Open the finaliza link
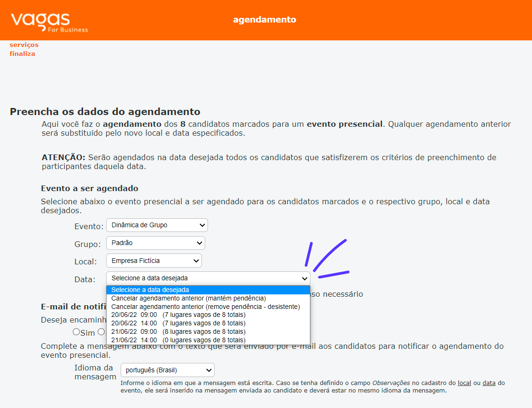The height and width of the screenshot is (408, 532). [22, 54]
